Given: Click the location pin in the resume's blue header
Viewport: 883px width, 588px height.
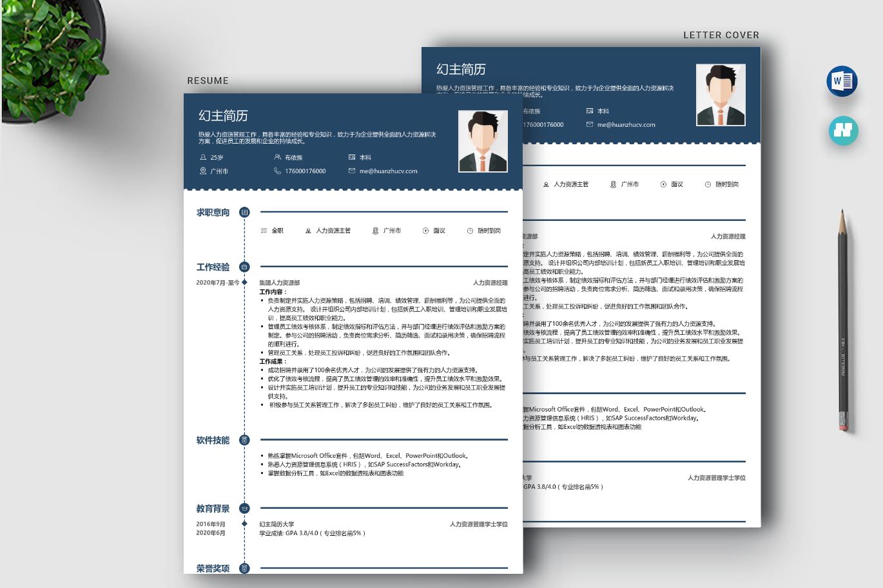Looking at the screenshot, I should coord(203,171).
